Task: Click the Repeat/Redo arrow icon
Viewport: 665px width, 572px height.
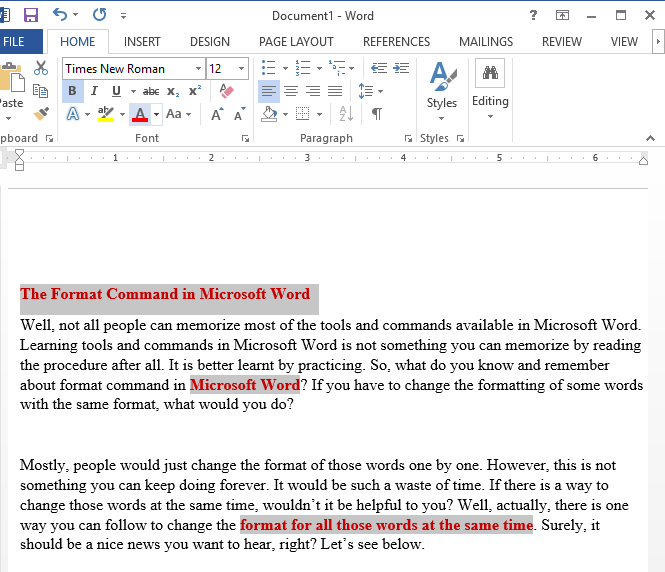Action: pos(100,15)
